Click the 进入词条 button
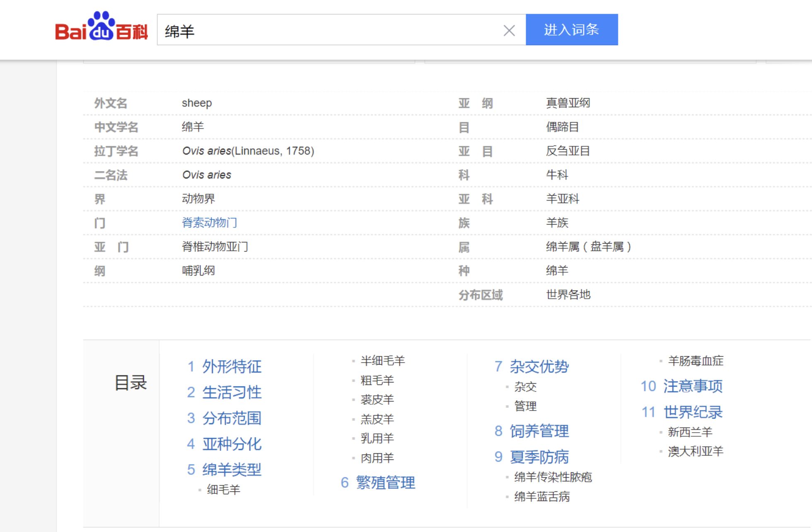The height and width of the screenshot is (532, 812). 572,30
